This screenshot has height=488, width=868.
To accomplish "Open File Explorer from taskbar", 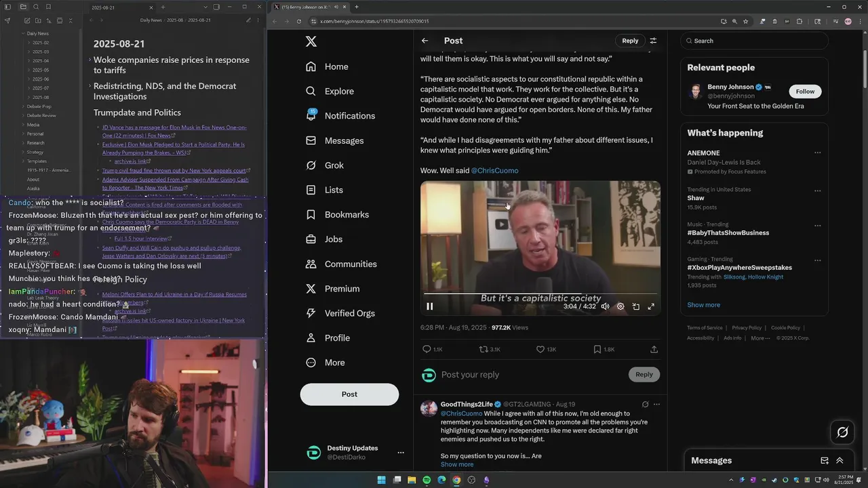I will [x=412, y=480].
